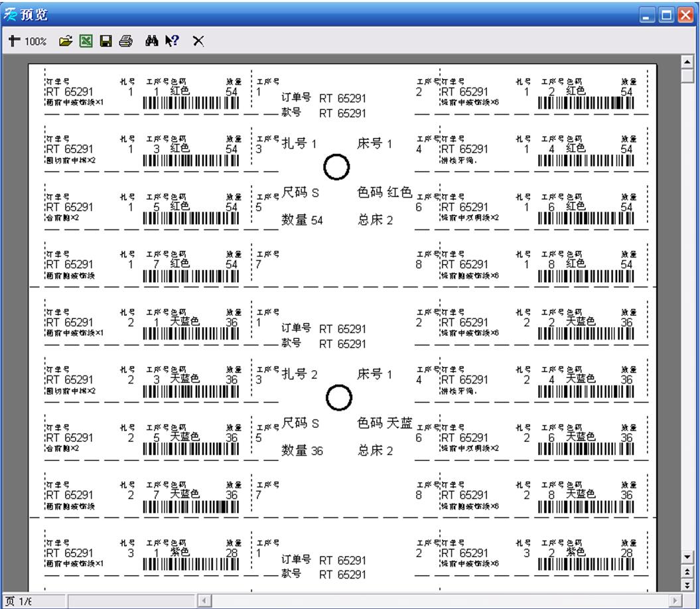Click the help pointer question mark icon
This screenshot has width=700, height=609.
coord(171,41)
